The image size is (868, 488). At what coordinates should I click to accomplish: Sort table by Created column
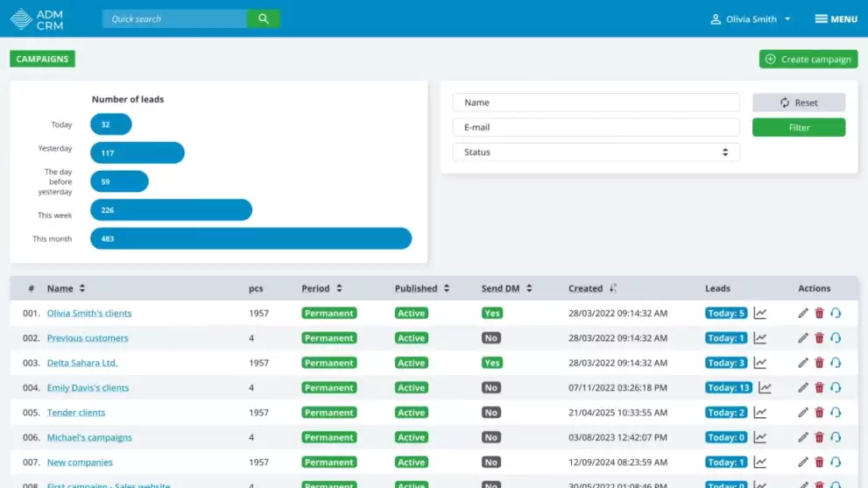[x=592, y=288]
